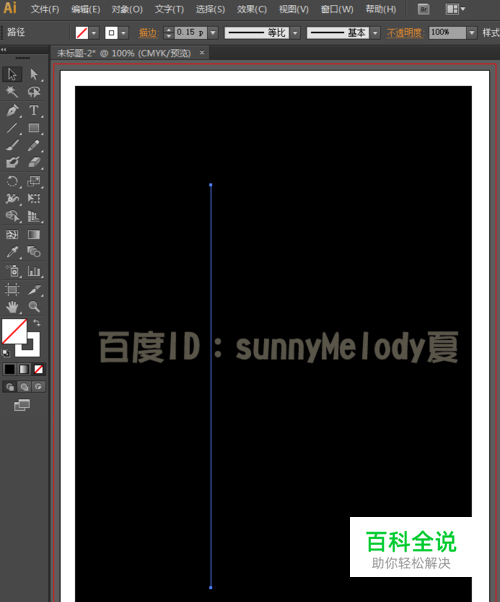Open the stroke color dropdown in control bar

tap(123, 33)
